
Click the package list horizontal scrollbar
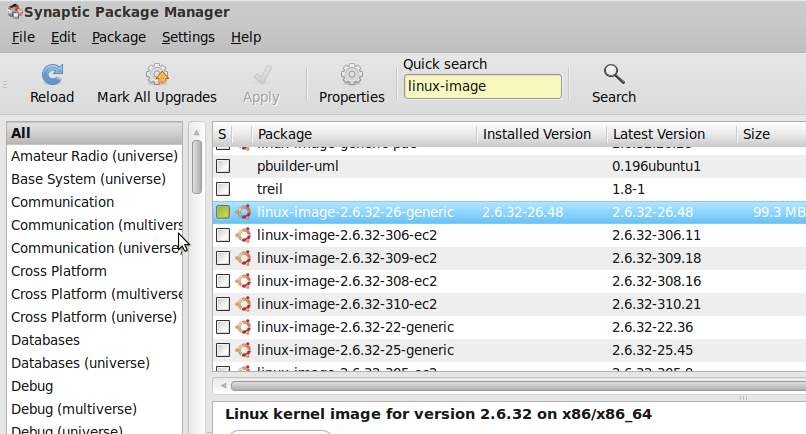tap(518, 386)
